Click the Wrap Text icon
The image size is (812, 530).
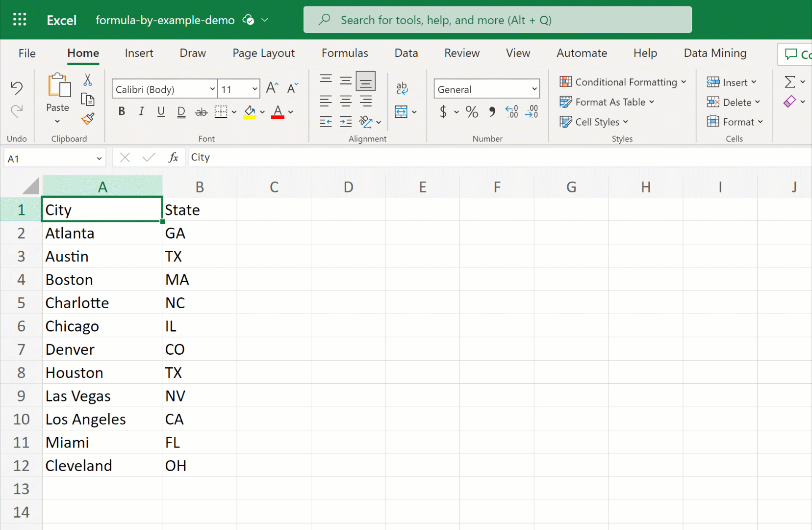point(402,88)
